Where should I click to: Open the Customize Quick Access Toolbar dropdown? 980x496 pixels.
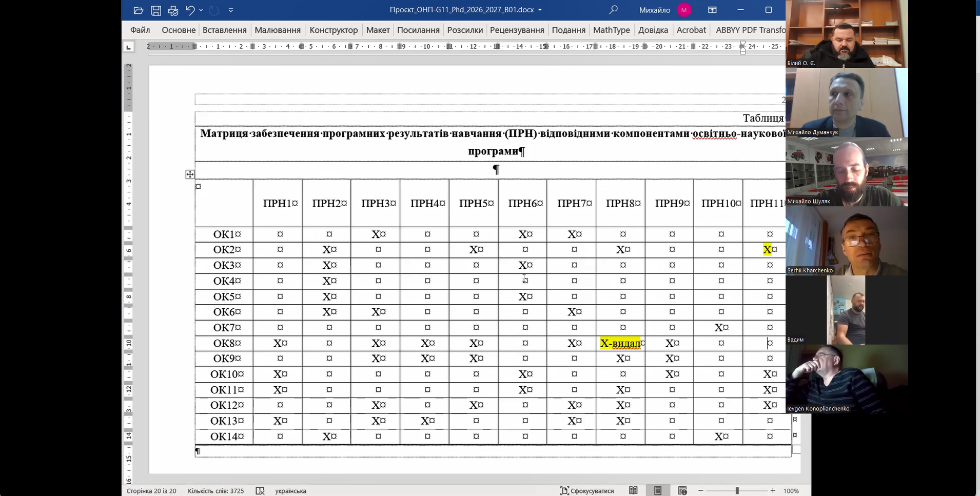[x=231, y=10]
